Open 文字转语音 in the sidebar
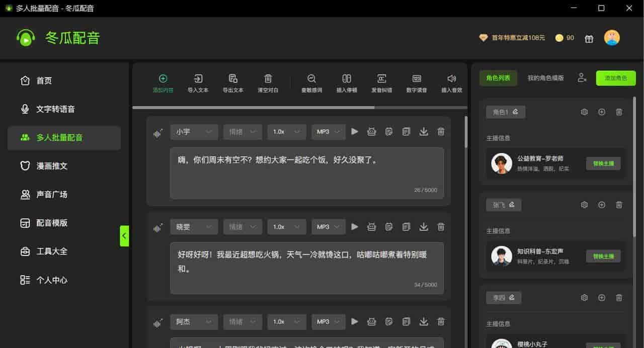 tap(64, 109)
